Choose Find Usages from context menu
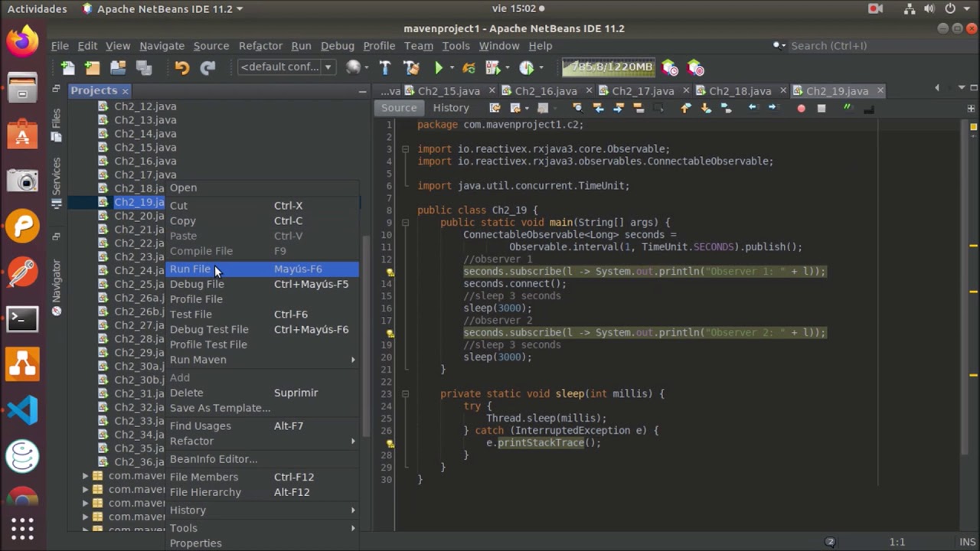 coord(201,425)
